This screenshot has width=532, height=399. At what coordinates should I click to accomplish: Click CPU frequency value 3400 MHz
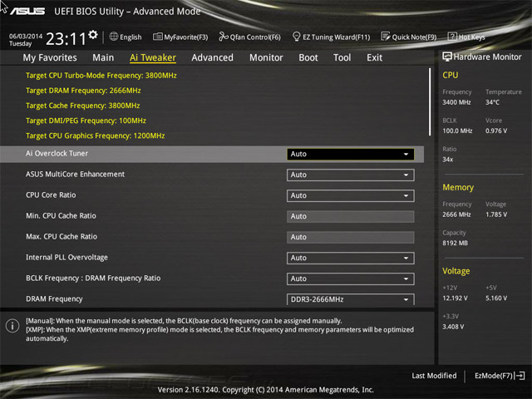coord(456,102)
